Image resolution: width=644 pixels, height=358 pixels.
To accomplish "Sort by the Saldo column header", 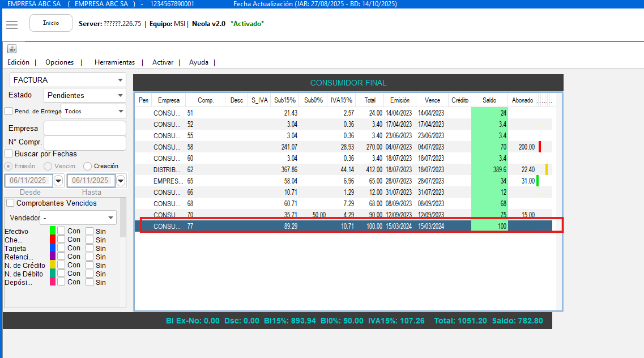I will tap(489, 100).
